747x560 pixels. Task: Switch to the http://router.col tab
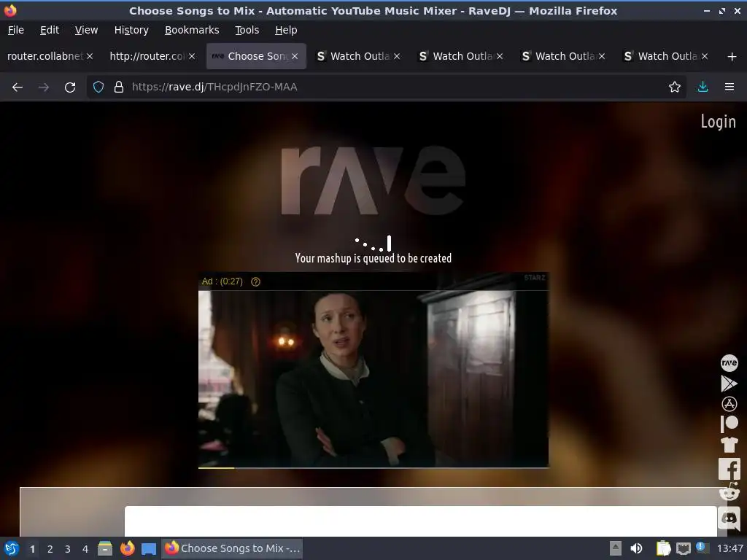pyautogui.click(x=147, y=56)
